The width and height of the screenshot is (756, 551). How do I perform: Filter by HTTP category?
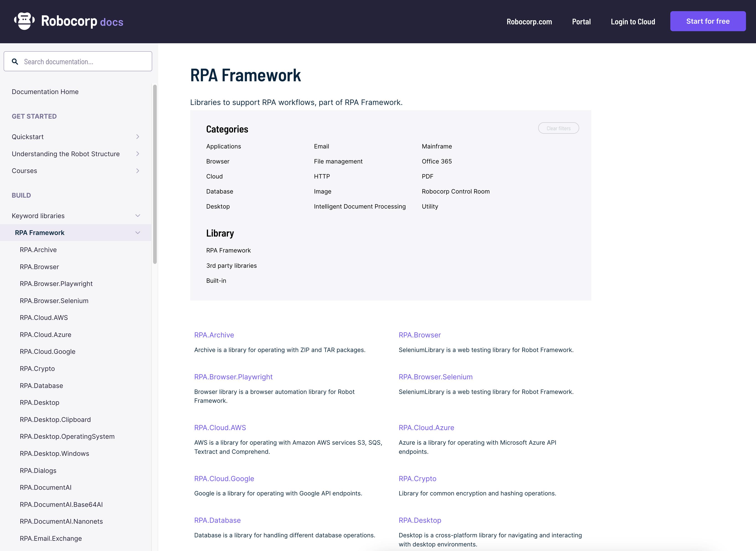click(322, 176)
